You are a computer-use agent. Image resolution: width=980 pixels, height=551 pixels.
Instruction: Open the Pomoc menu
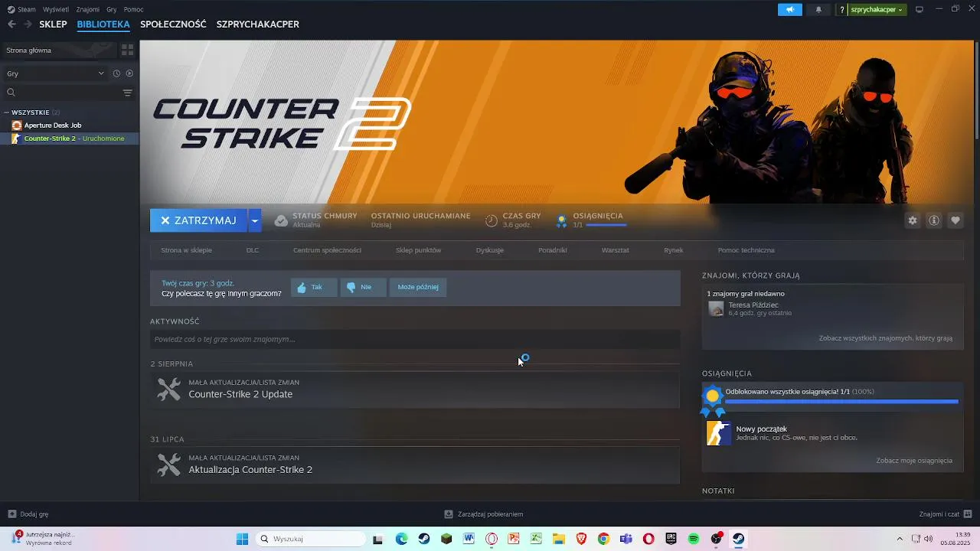pos(133,9)
